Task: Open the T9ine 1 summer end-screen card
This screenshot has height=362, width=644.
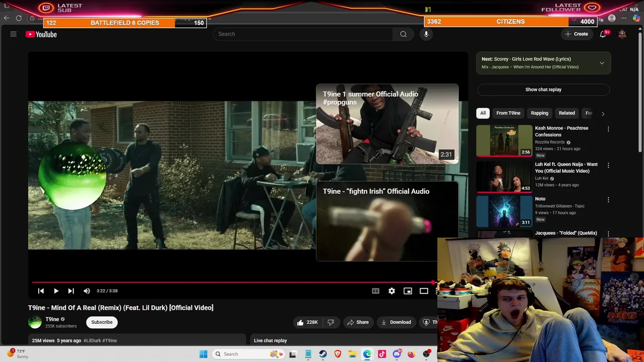Action: pyautogui.click(x=387, y=124)
